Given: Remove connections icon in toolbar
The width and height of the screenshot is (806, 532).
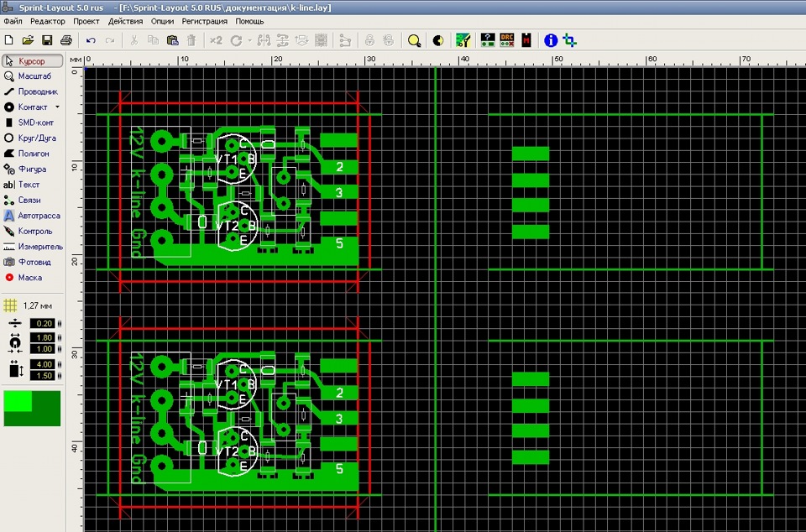Looking at the screenshot, I should pyautogui.click(x=345, y=40).
